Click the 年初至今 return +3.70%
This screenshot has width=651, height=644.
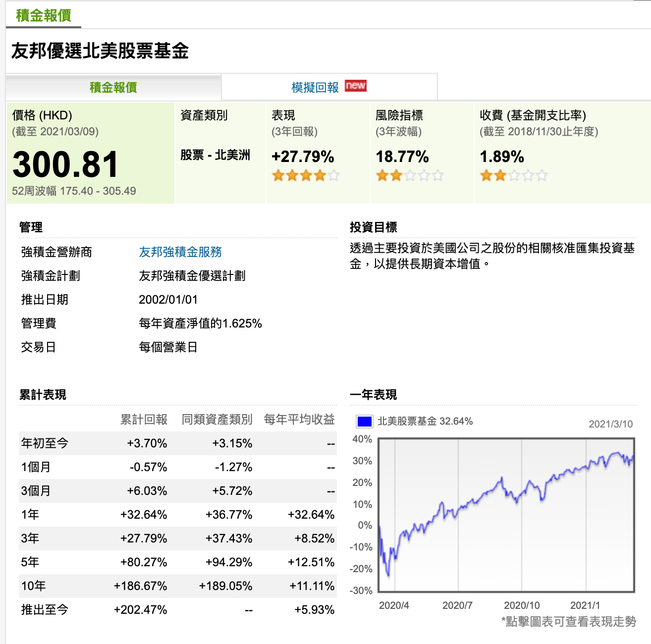click(x=147, y=443)
